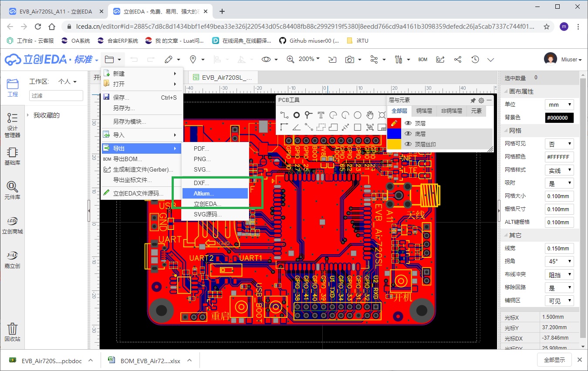Select the Circle tool in PCB tools
The width and height of the screenshot is (588, 371).
coord(358,115)
